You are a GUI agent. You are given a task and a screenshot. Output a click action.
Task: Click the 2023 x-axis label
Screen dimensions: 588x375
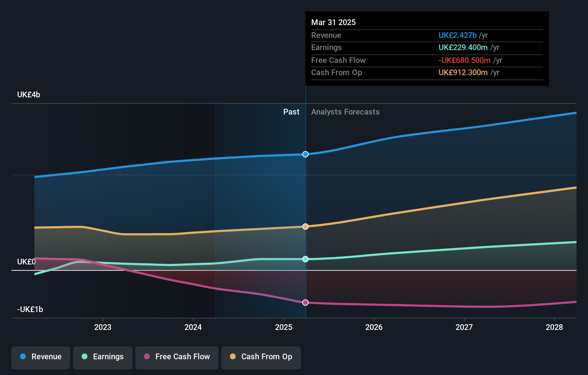tap(103, 327)
